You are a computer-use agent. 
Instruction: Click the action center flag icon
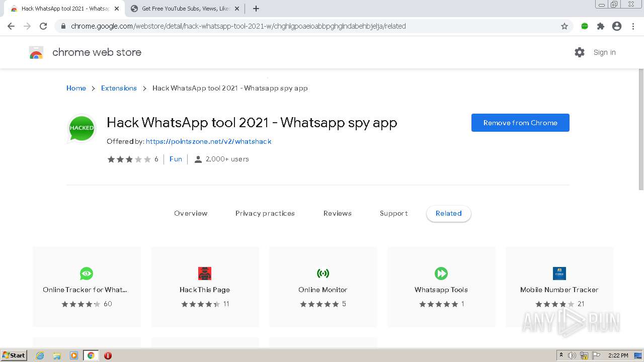click(596, 355)
